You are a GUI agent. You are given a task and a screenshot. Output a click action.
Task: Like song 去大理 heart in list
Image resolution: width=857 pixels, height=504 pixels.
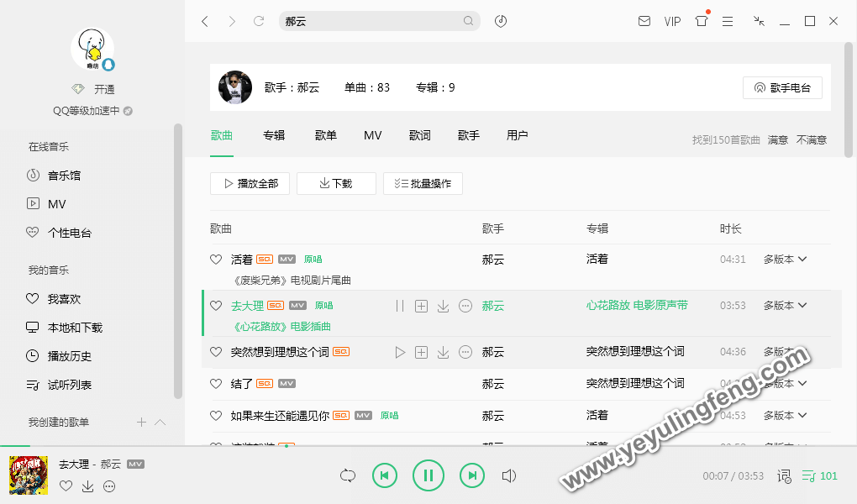tap(216, 306)
